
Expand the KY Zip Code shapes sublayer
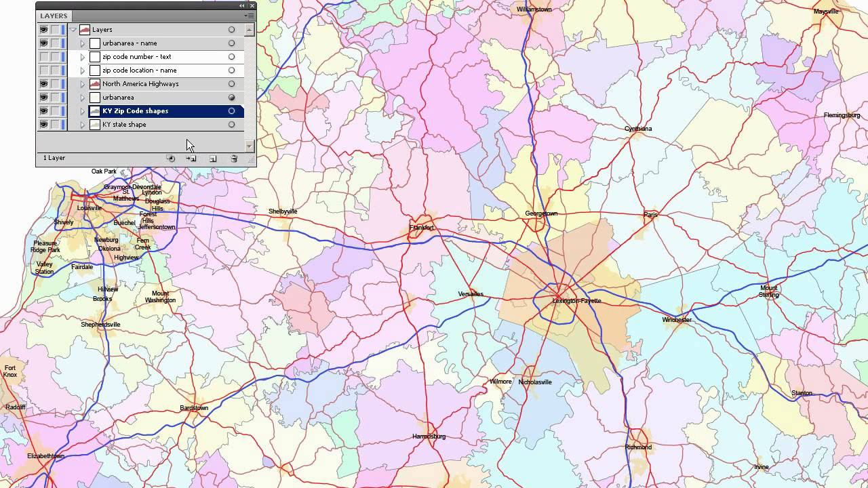tap(83, 111)
